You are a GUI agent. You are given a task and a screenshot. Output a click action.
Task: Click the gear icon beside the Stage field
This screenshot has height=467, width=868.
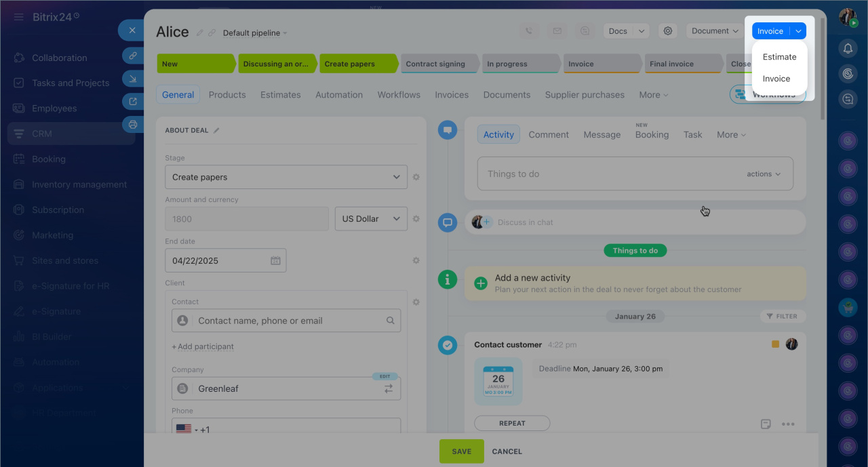pos(416,178)
